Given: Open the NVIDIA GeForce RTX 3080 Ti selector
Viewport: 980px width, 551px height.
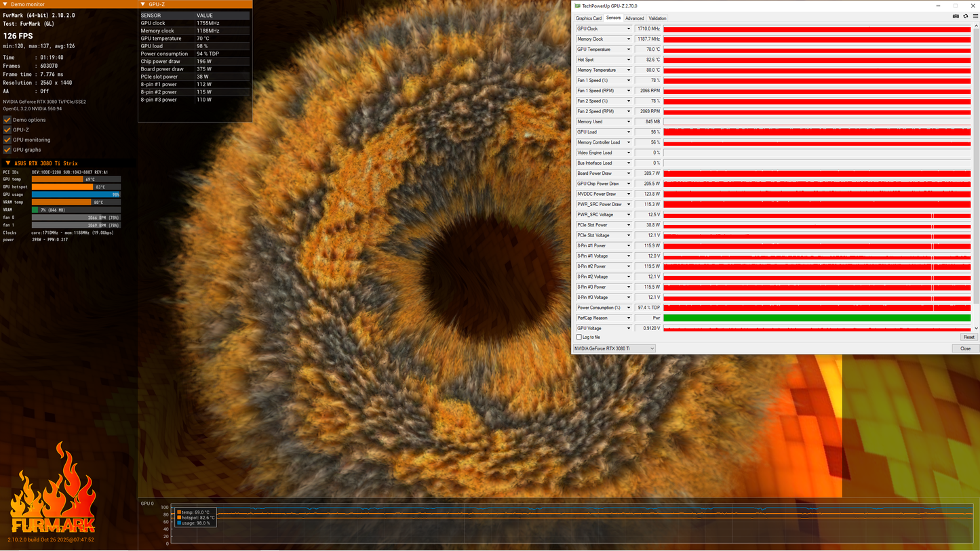Looking at the screenshot, I should pyautogui.click(x=614, y=348).
